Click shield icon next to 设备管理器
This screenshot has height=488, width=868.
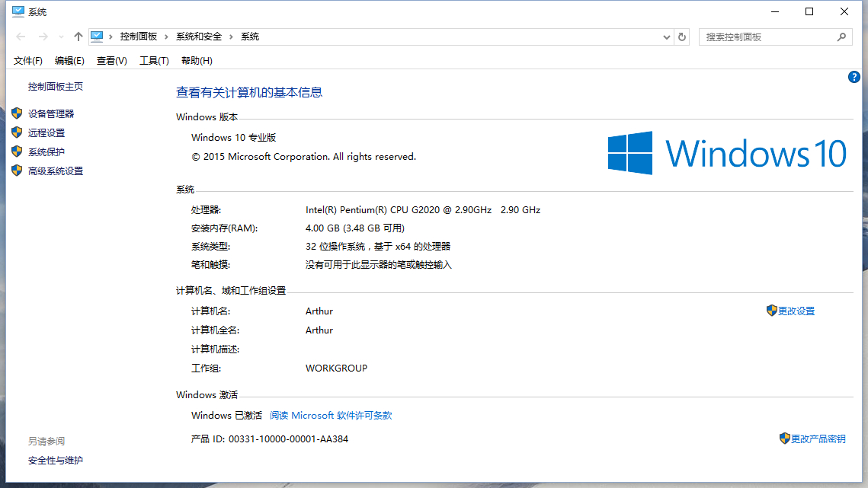(x=17, y=113)
